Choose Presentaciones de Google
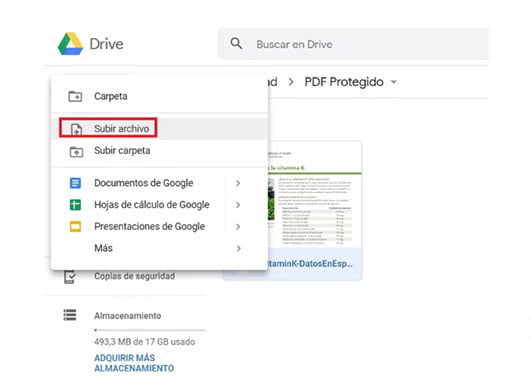This screenshot has height=381, width=531. click(x=149, y=227)
